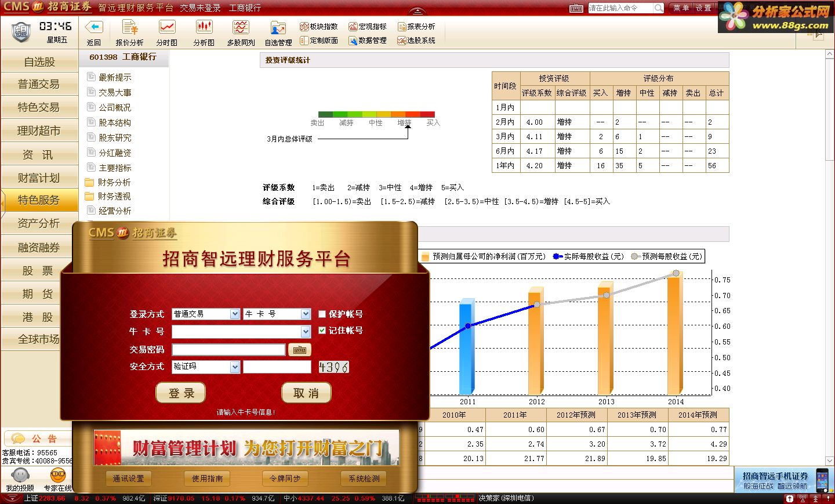Viewport: 835px width, 504px height.
Task: Expand the 牛卡号 account number dropdown
Action: tap(306, 332)
